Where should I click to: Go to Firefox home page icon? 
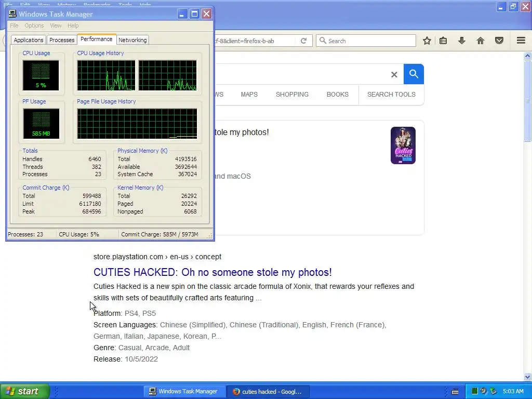[481, 41]
